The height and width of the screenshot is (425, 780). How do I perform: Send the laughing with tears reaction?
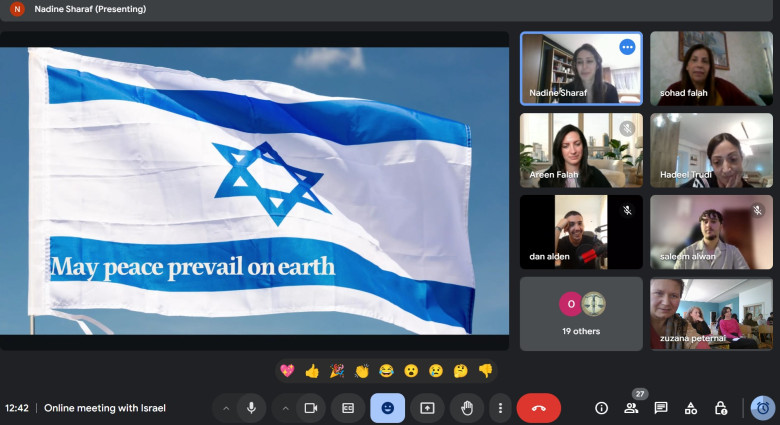pos(386,371)
